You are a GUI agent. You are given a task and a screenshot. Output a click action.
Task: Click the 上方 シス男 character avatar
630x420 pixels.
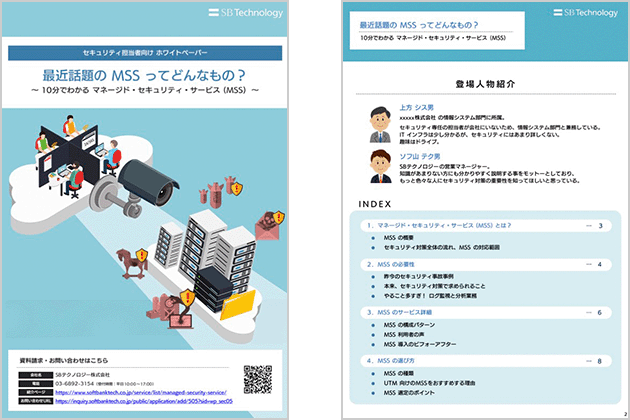pyautogui.click(x=379, y=123)
